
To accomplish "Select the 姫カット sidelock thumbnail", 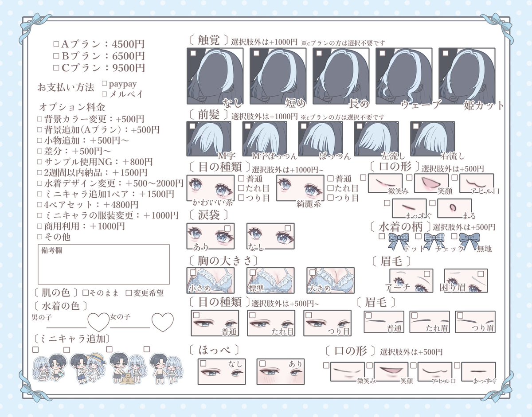I will point(467,77).
